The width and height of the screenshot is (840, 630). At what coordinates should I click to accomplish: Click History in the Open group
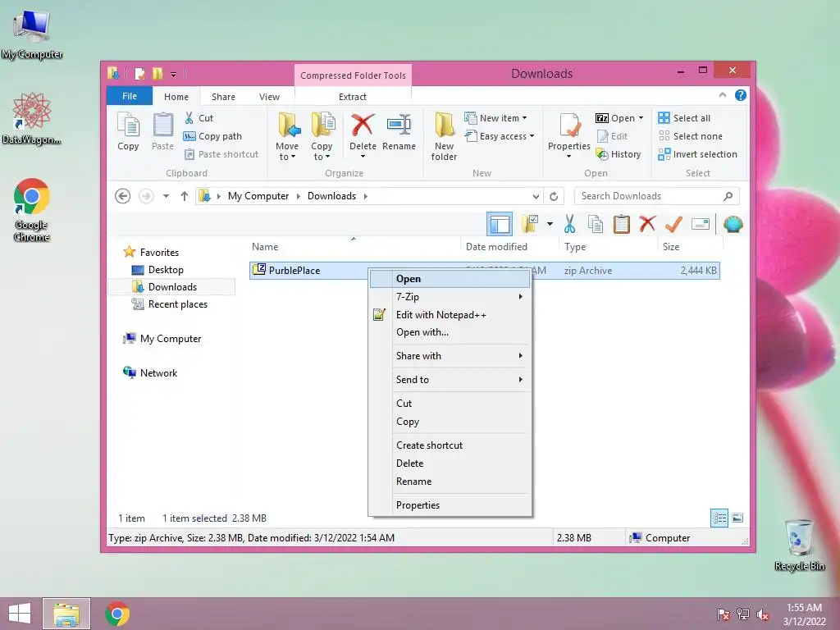click(619, 154)
